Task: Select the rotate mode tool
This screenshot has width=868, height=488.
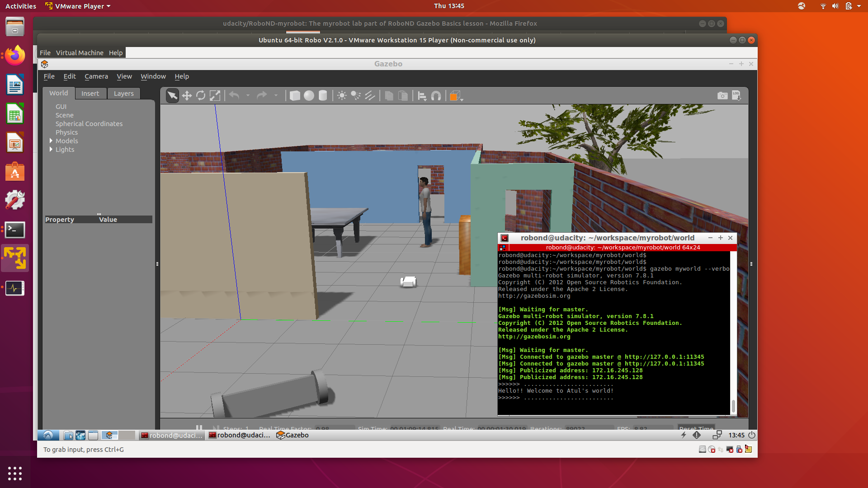Action: tap(201, 96)
